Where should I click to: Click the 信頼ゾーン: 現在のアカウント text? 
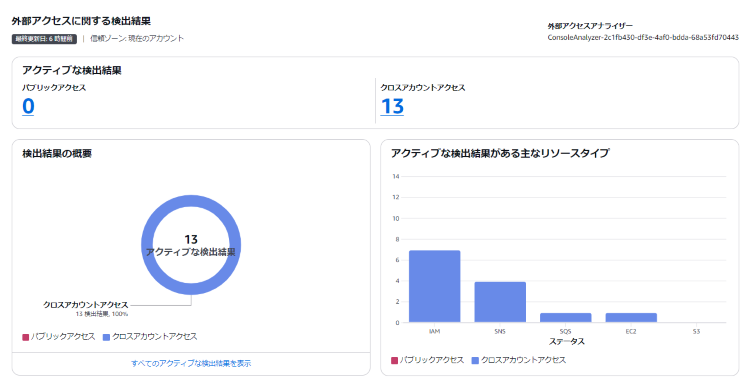(x=137, y=39)
